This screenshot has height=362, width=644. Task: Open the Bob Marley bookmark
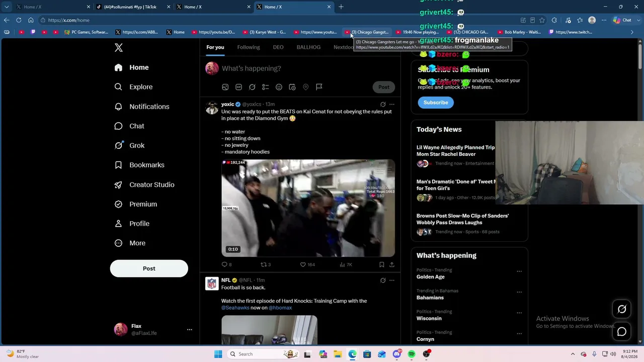(x=519, y=32)
